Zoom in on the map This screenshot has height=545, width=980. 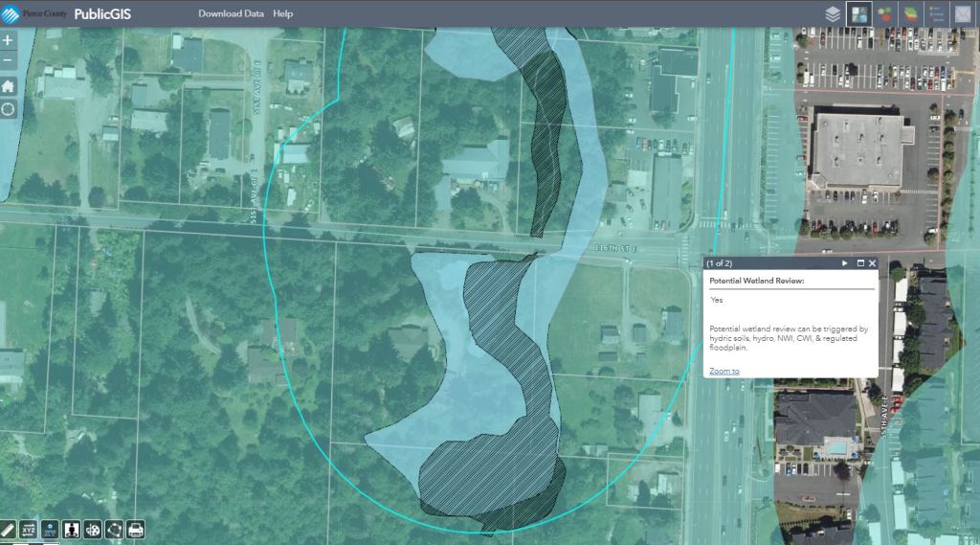tap(9, 41)
